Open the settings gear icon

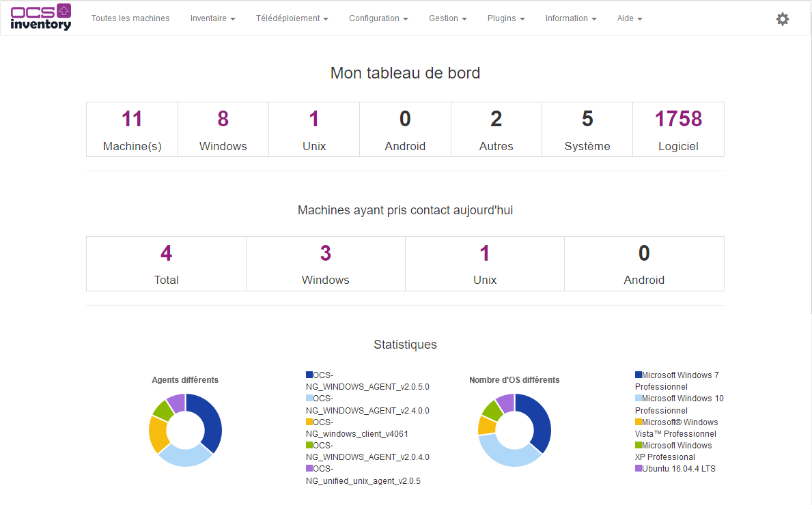point(783,19)
